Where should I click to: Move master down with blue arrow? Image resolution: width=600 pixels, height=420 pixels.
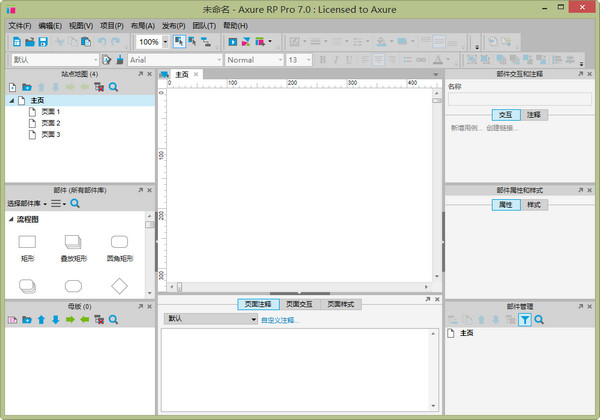[x=55, y=320]
